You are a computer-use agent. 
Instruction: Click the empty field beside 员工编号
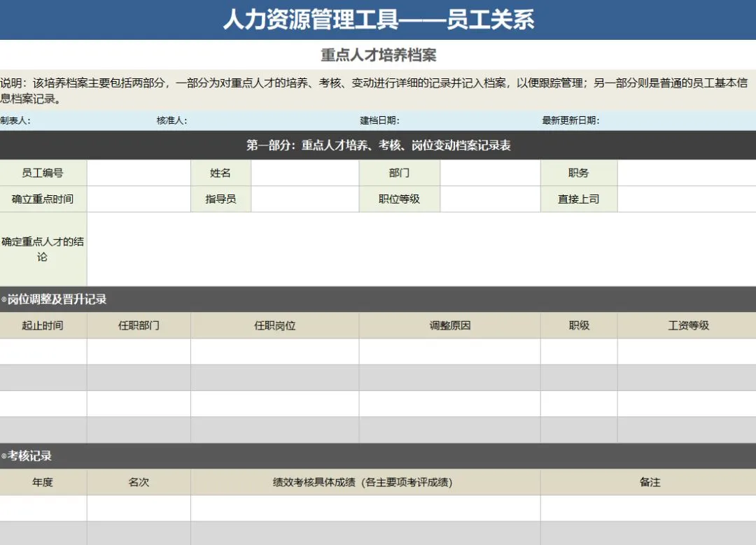tap(139, 173)
